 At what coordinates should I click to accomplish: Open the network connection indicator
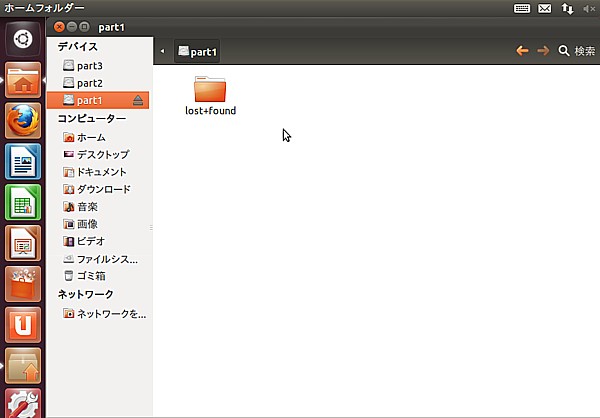coord(567,8)
